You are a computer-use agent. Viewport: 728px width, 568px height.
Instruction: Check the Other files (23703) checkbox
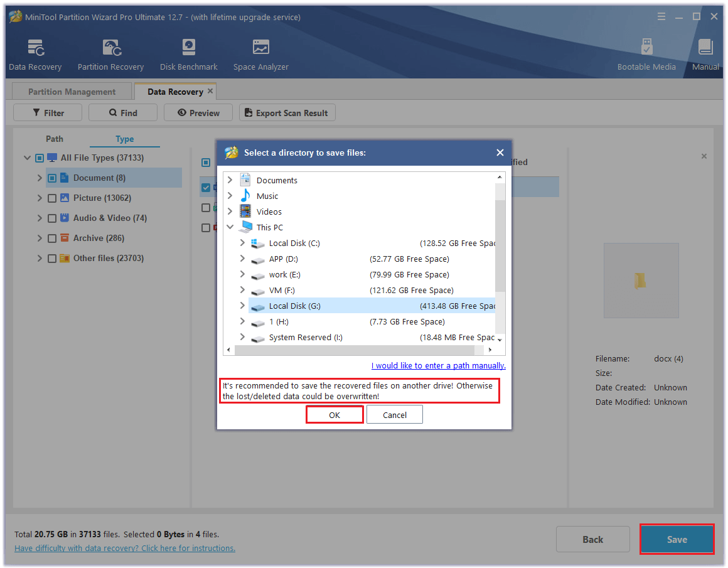(52, 258)
